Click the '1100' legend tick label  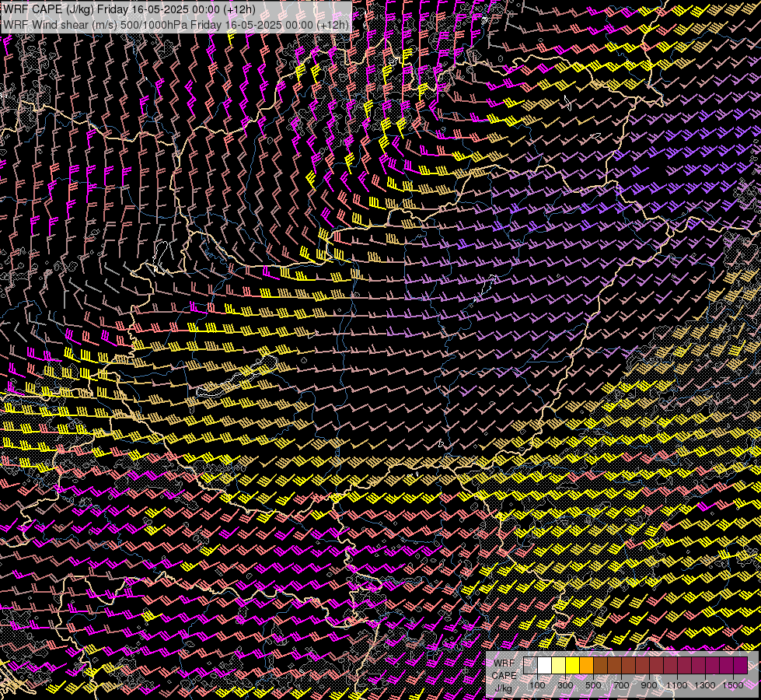pyautogui.click(x=676, y=685)
